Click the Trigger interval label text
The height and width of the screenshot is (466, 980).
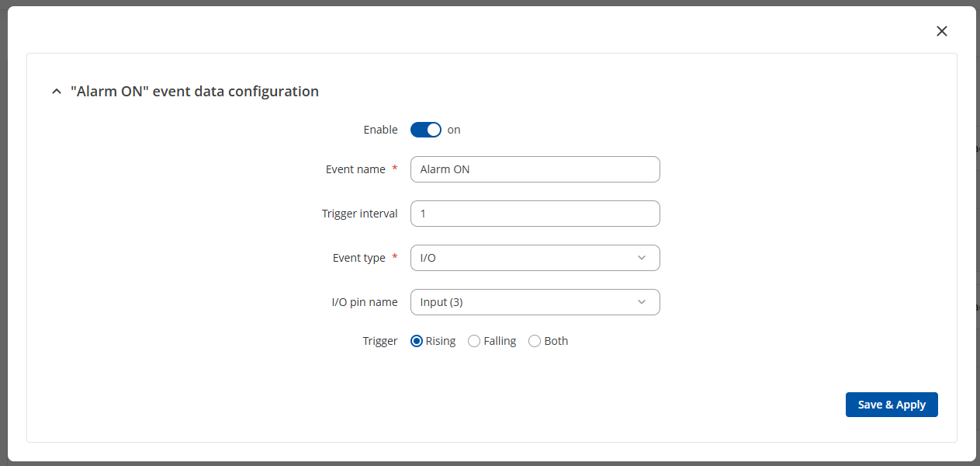click(x=359, y=214)
